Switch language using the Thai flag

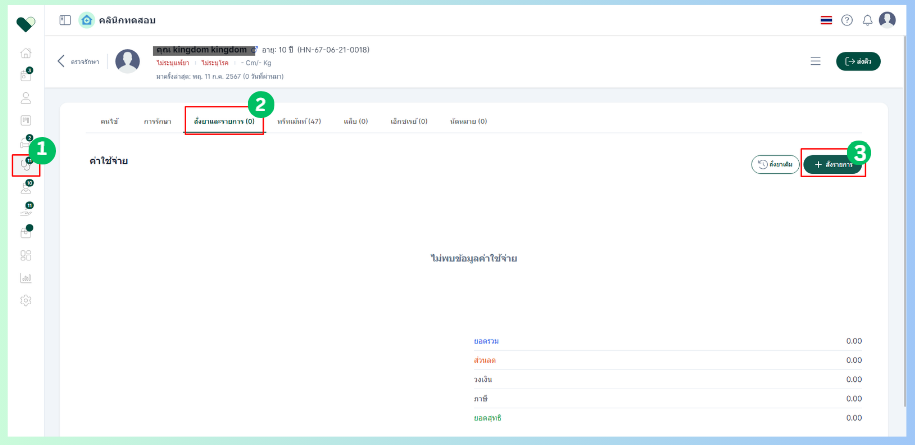click(826, 20)
